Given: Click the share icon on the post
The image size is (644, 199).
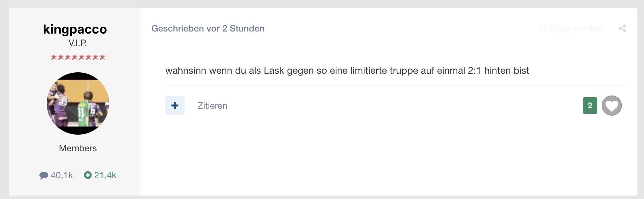Looking at the screenshot, I should point(622,28).
